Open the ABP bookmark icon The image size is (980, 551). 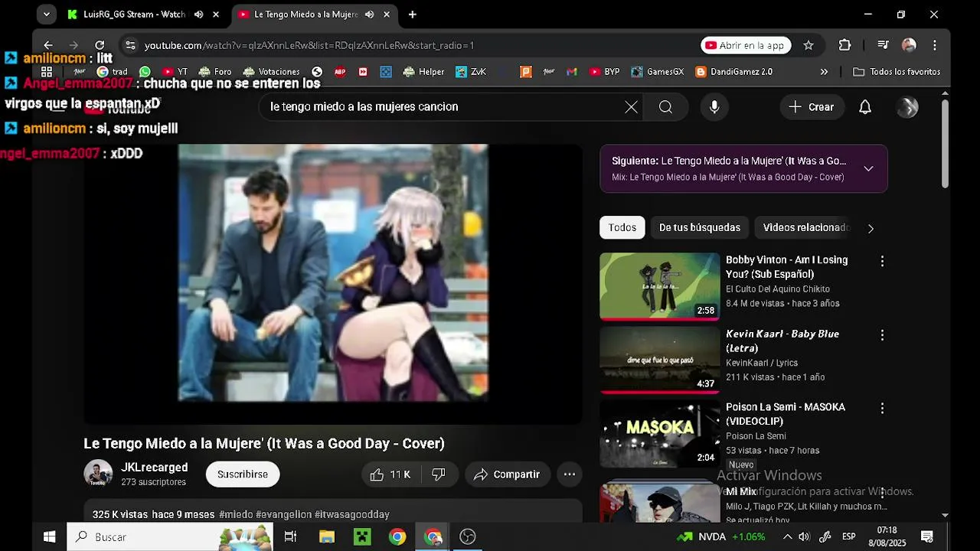[x=340, y=72]
